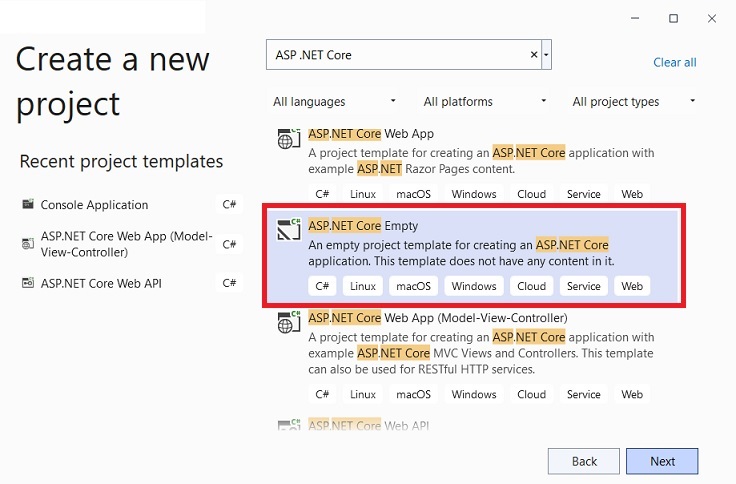The image size is (736, 484).
Task: Click the macOS tag under ASP.NET Core Empty
Action: (413, 286)
